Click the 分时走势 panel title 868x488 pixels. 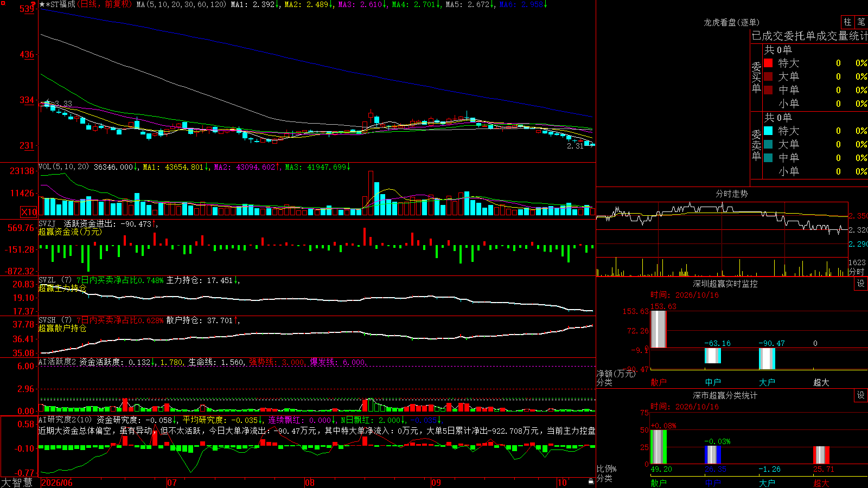coord(732,194)
